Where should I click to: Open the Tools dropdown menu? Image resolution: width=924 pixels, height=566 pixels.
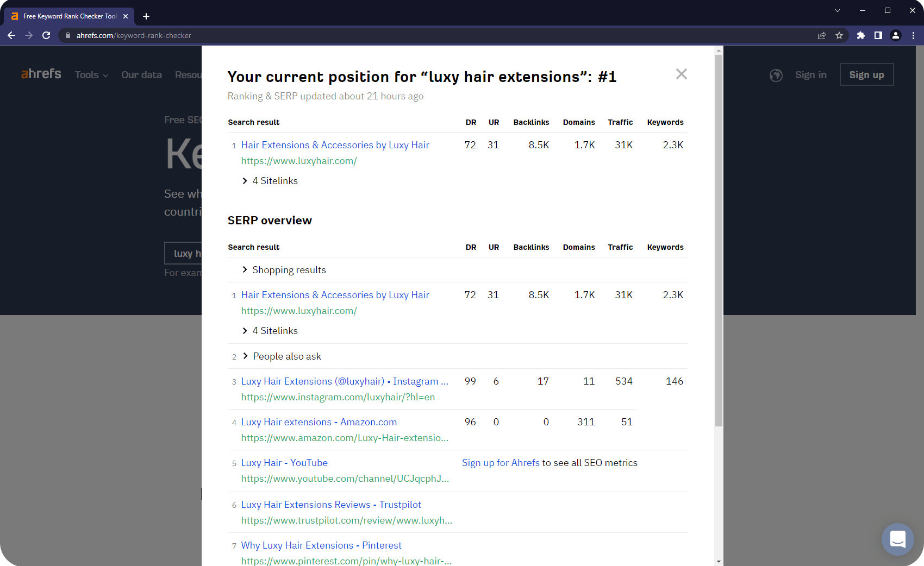[x=91, y=75]
